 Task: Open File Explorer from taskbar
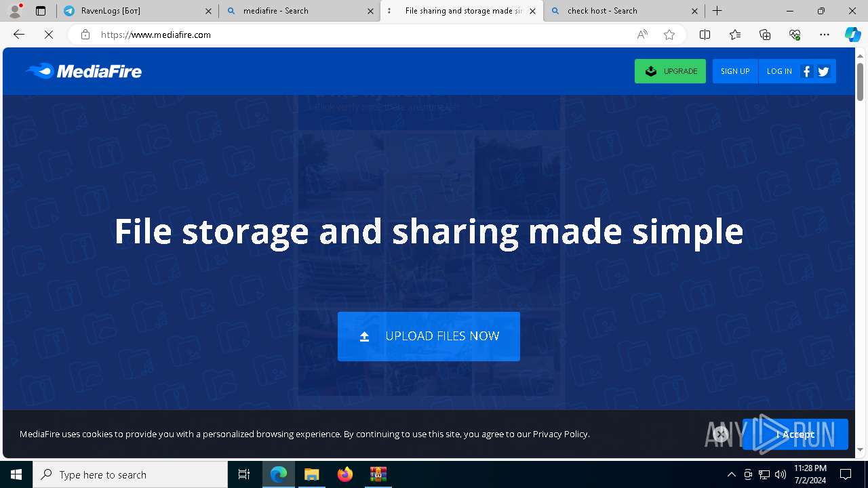[311, 474]
